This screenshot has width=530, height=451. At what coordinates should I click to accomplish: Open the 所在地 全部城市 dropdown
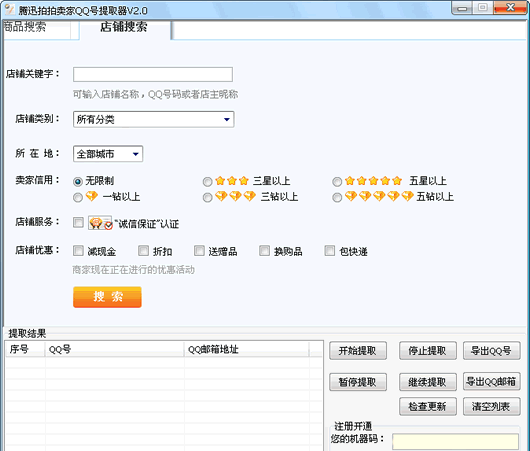pos(108,154)
